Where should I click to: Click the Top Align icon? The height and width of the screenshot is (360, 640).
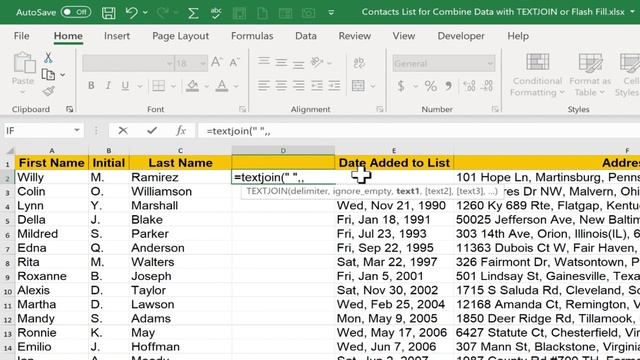click(x=264, y=62)
